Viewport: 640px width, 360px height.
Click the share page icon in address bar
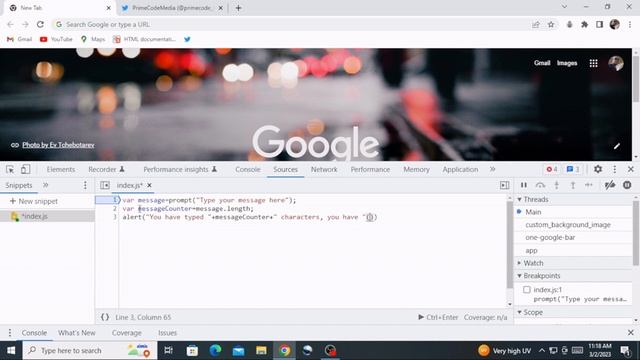[x=536, y=24]
